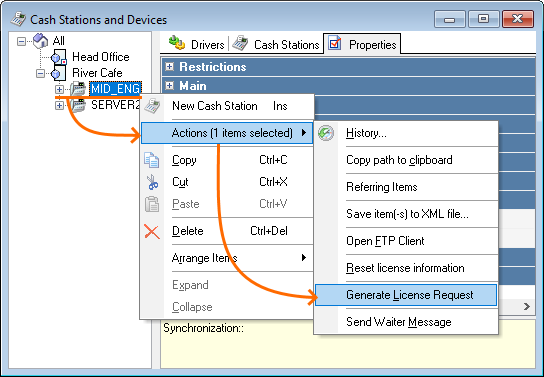Select the MID_ENG tree item
Viewport: 544px width, 377px height.
pyautogui.click(x=115, y=89)
